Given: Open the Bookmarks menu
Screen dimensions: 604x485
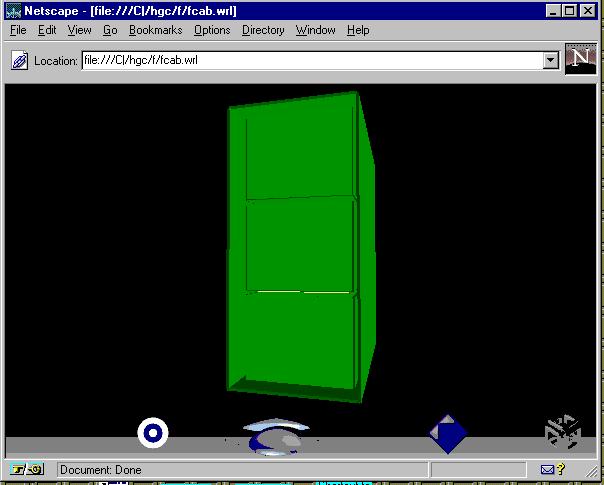Looking at the screenshot, I should click(155, 30).
